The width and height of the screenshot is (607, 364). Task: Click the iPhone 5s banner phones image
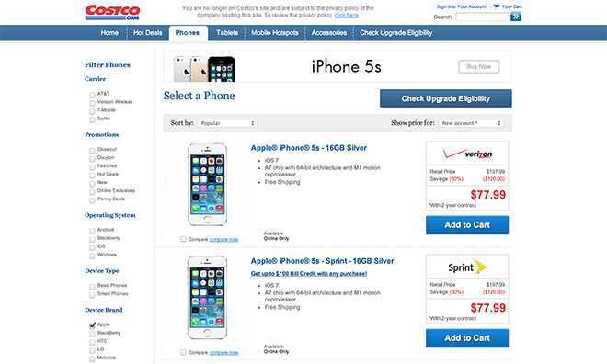(204, 69)
